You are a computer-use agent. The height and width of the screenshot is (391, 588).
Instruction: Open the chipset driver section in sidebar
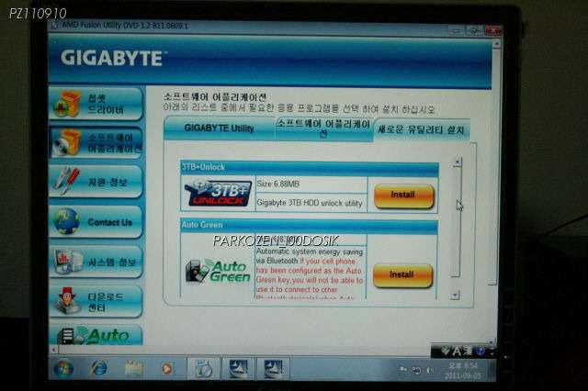[96, 104]
